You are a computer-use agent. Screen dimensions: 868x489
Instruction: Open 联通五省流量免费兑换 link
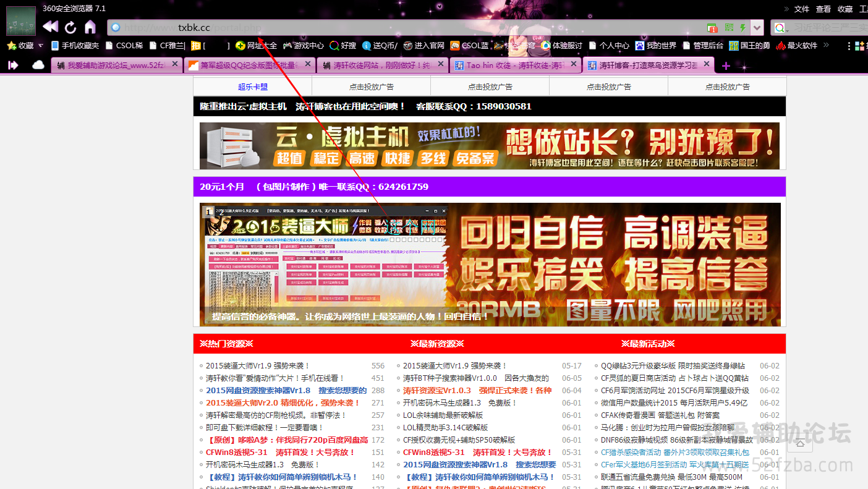click(x=672, y=477)
